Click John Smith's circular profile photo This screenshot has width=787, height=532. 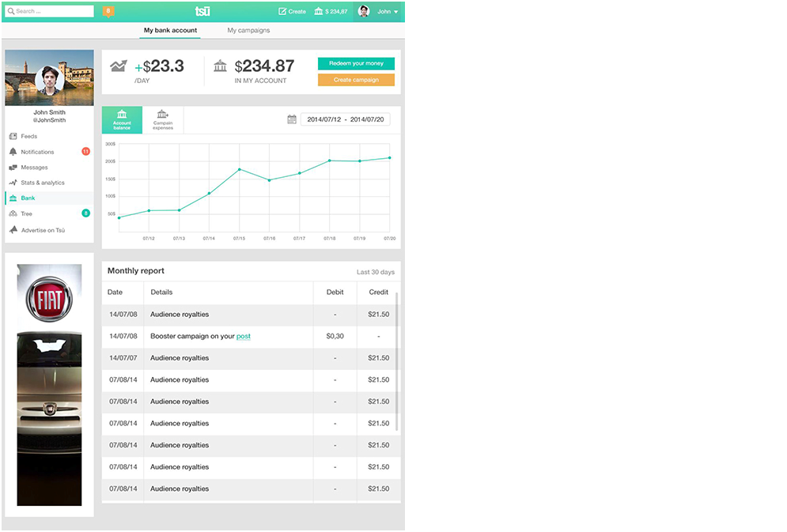point(50,80)
